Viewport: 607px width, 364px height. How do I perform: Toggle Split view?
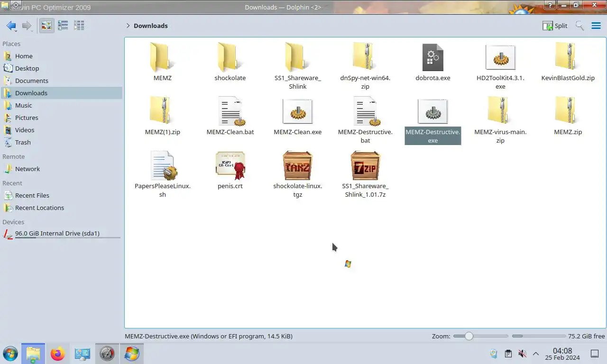click(x=555, y=26)
